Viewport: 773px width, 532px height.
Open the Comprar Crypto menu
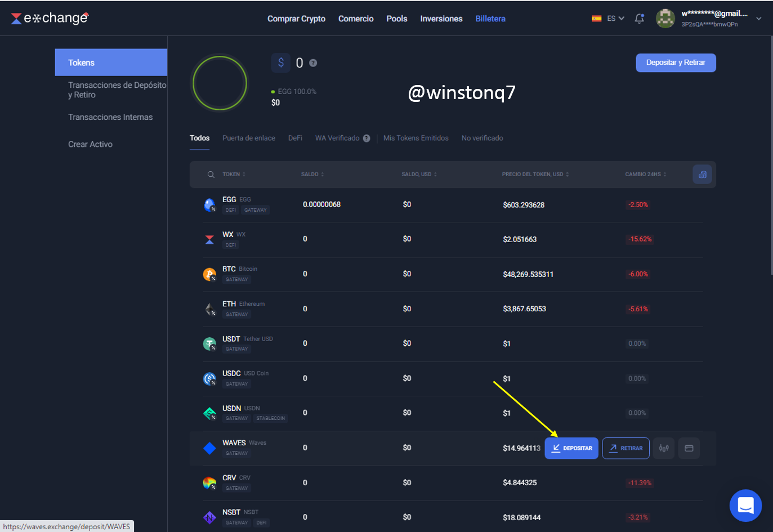296,19
